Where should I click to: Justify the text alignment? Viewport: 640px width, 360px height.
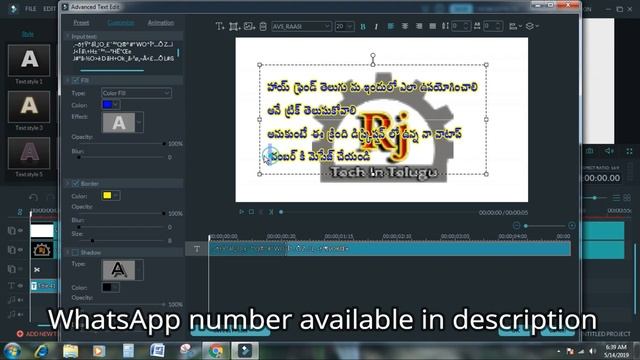[x=433, y=26]
